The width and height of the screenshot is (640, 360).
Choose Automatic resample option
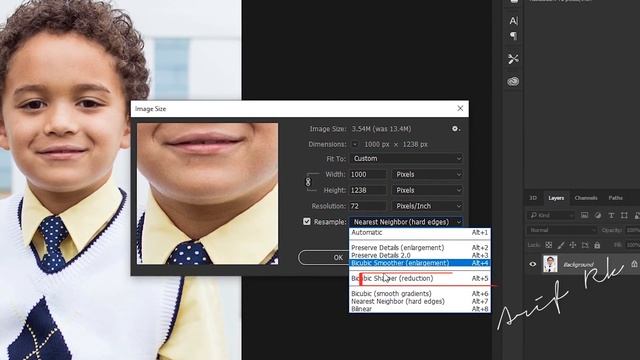(420, 232)
